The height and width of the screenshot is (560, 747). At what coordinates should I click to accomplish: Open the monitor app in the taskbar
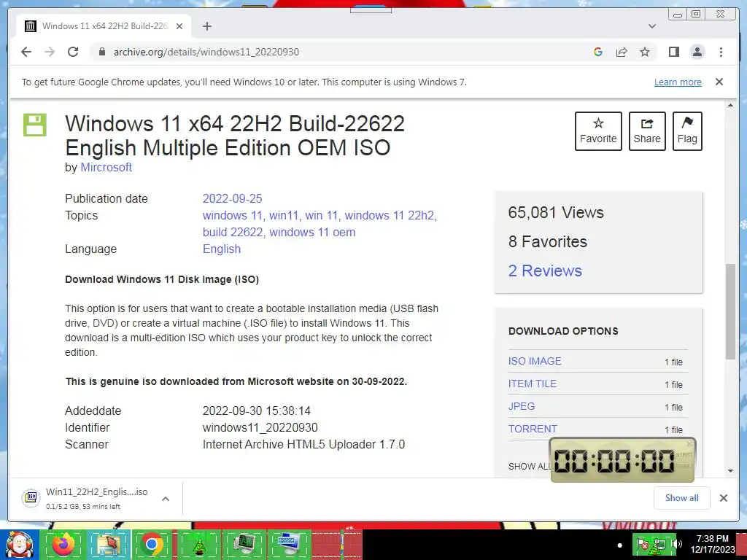coord(244,545)
